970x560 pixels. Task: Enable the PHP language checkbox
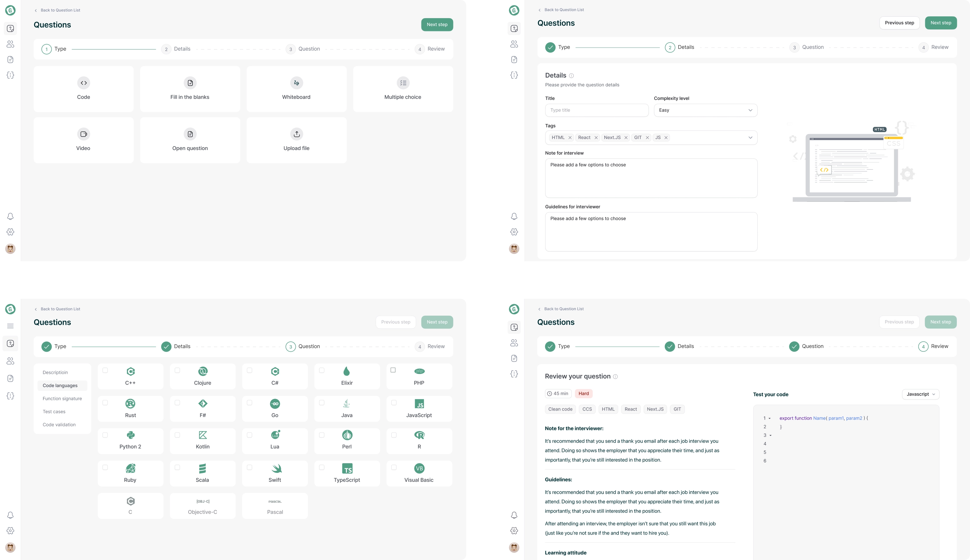coord(393,370)
